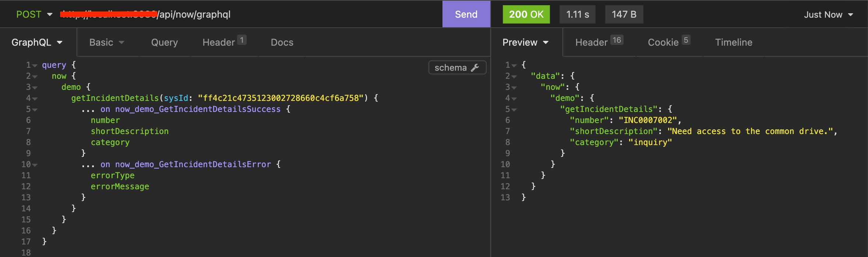868x257 pixels.
Task: Open the Basic auth dropdown tab
Action: coord(107,42)
